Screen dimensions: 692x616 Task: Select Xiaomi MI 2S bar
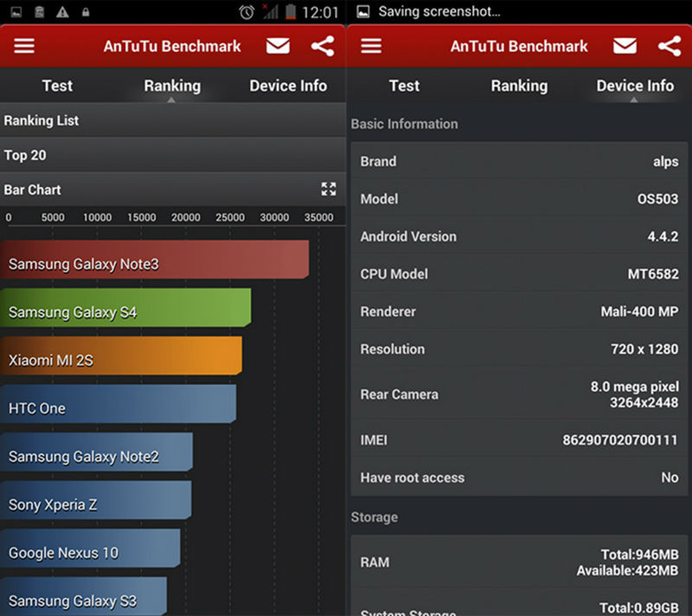[121, 356]
